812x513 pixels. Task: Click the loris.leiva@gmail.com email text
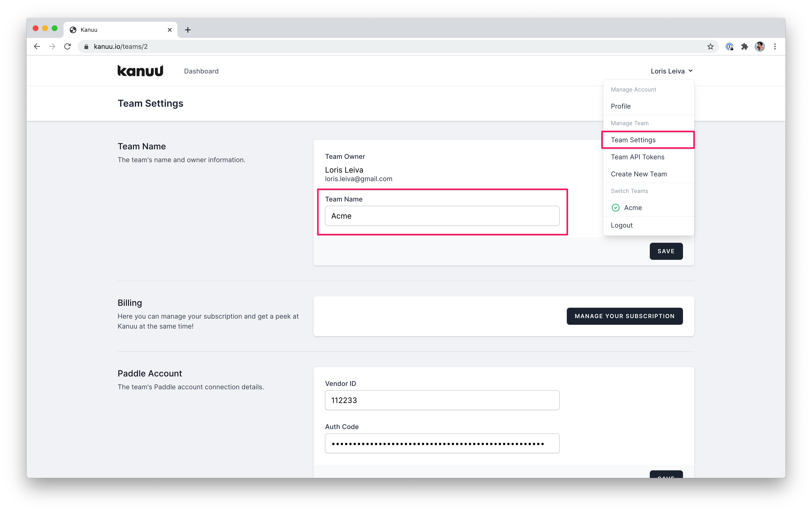point(359,179)
